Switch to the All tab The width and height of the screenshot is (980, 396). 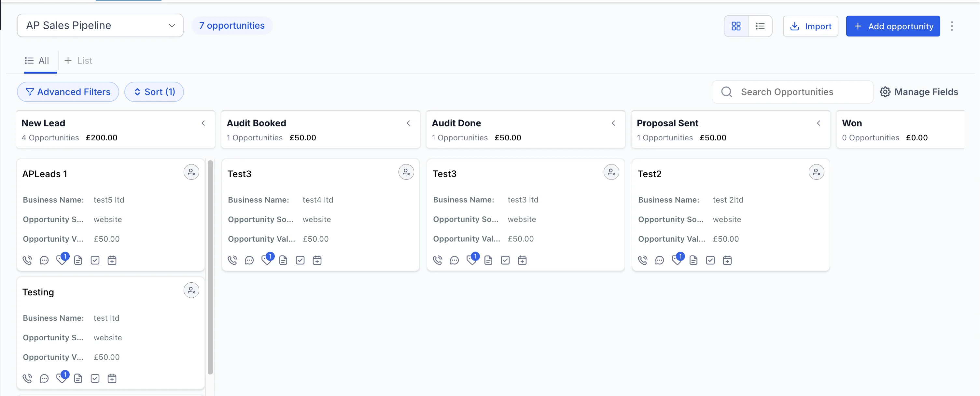tap(37, 61)
